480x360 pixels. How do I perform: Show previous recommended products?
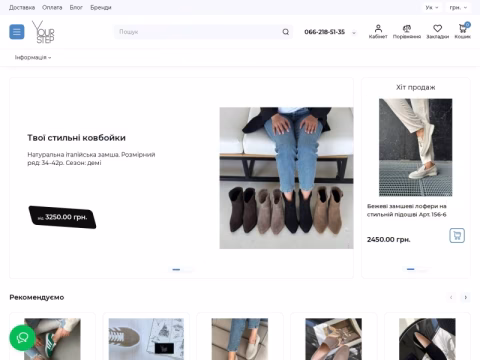[451, 297]
